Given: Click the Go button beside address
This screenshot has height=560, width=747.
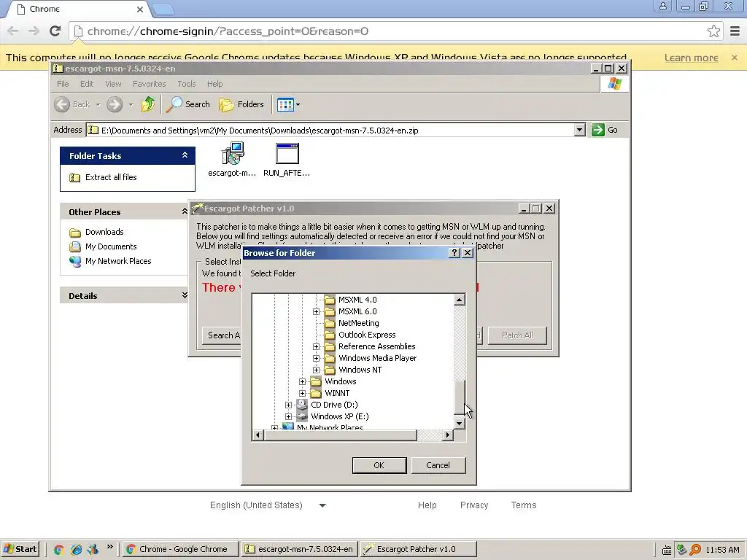Looking at the screenshot, I should 605,130.
